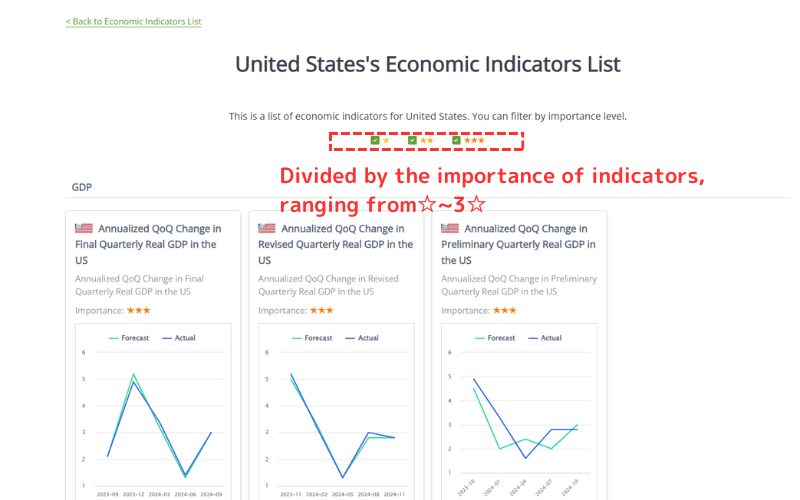
Task: Click the GDP section heading
Action: pyautogui.click(x=83, y=187)
